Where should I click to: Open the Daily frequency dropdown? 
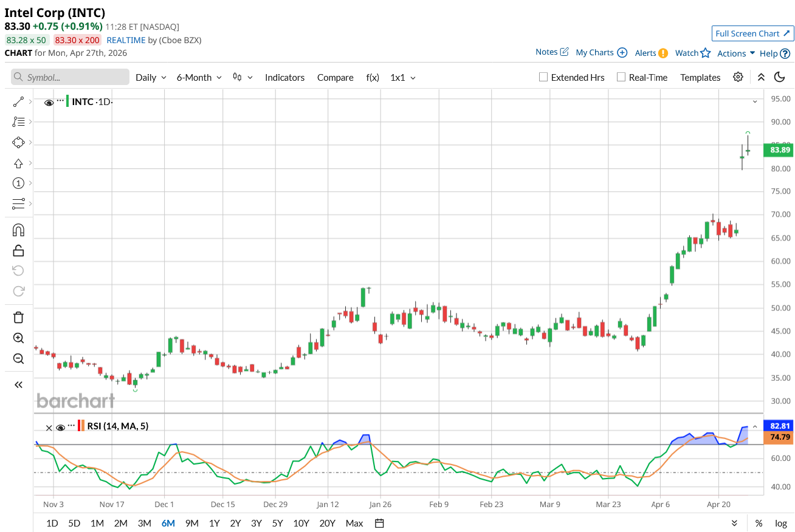click(x=151, y=78)
